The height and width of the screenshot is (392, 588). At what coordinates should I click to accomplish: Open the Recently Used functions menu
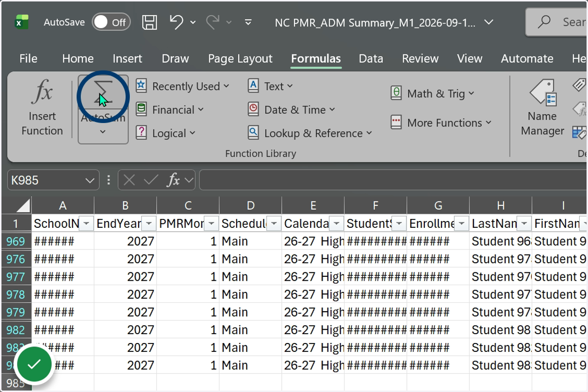(x=183, y=86)
